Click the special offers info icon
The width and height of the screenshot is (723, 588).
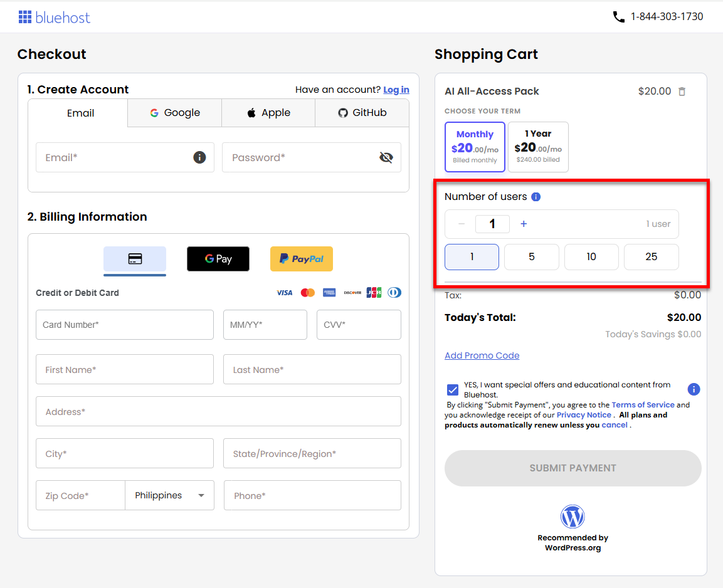(x=694, y=389)
